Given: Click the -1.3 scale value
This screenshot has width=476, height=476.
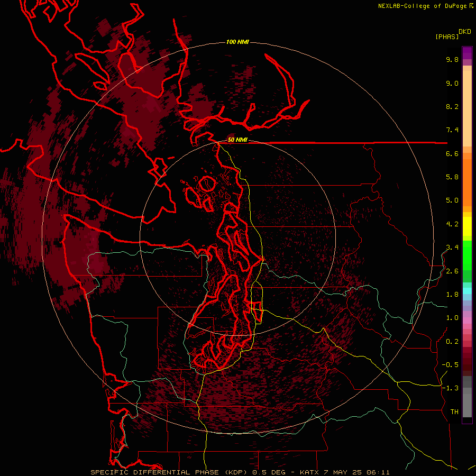Looking at the screenshot, I should (450, 388).
